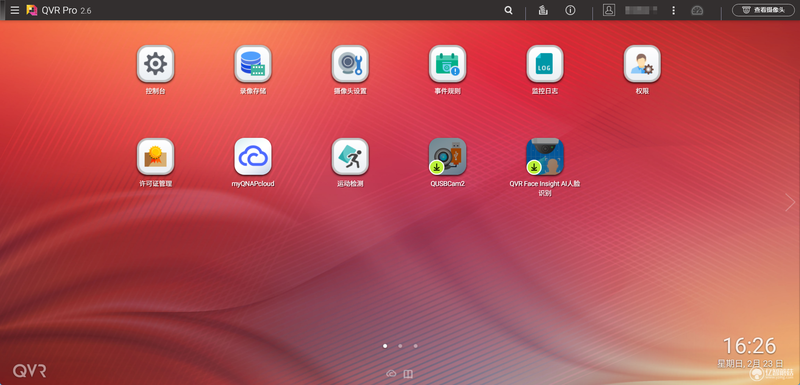Open the hamburger main menu
Image resolution: width=800 pixels, height=385 pixels.
15,10
